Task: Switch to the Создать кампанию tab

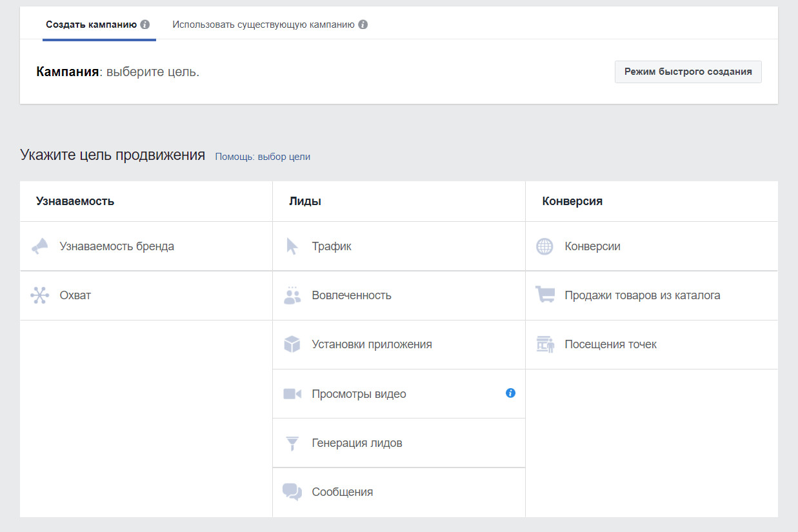Action: pyautogui.click(x=91, y=25)
